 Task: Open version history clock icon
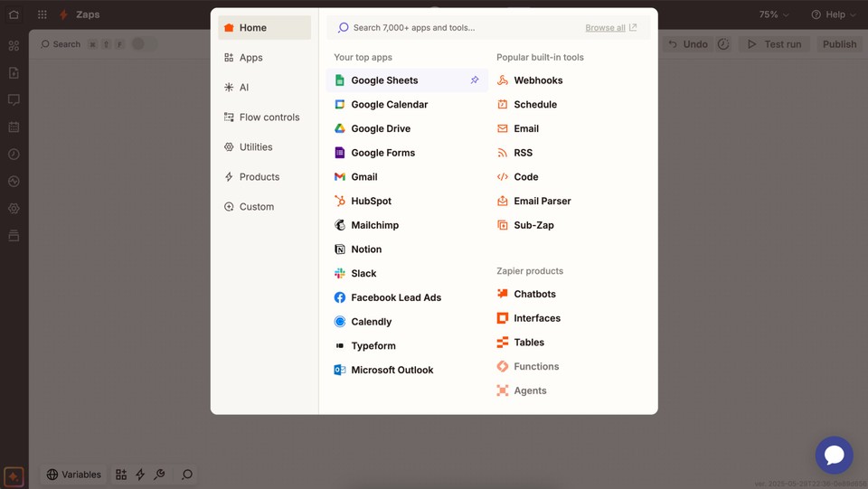723,44
